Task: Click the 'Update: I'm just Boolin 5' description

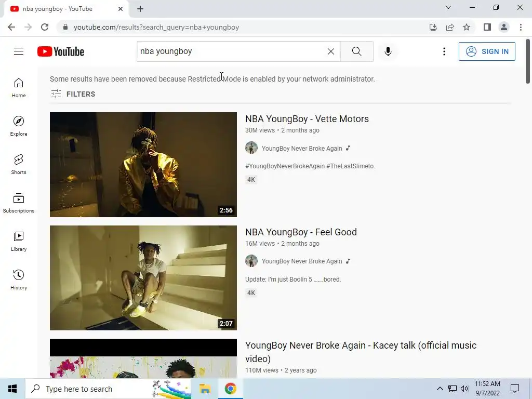Action: point(293,280)
